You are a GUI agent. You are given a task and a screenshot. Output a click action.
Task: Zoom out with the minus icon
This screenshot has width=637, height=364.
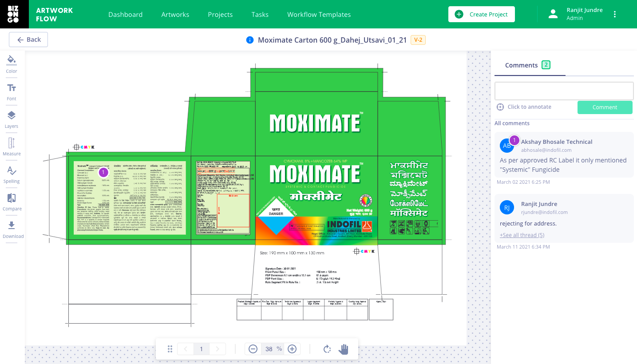(x=253, y=349)
